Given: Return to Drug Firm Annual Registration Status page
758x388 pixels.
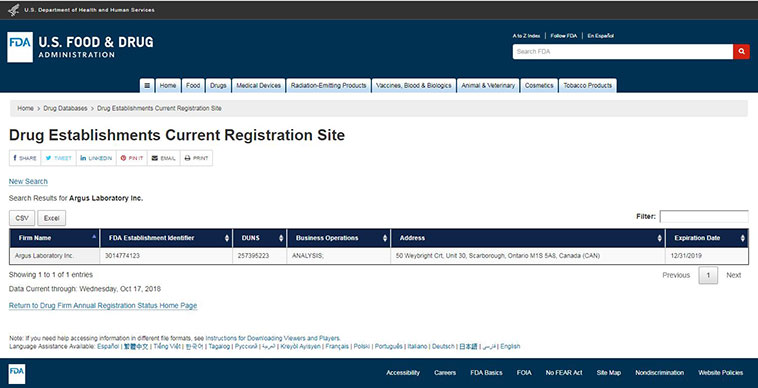Looking at the screenshot, I should coord(103,306).
